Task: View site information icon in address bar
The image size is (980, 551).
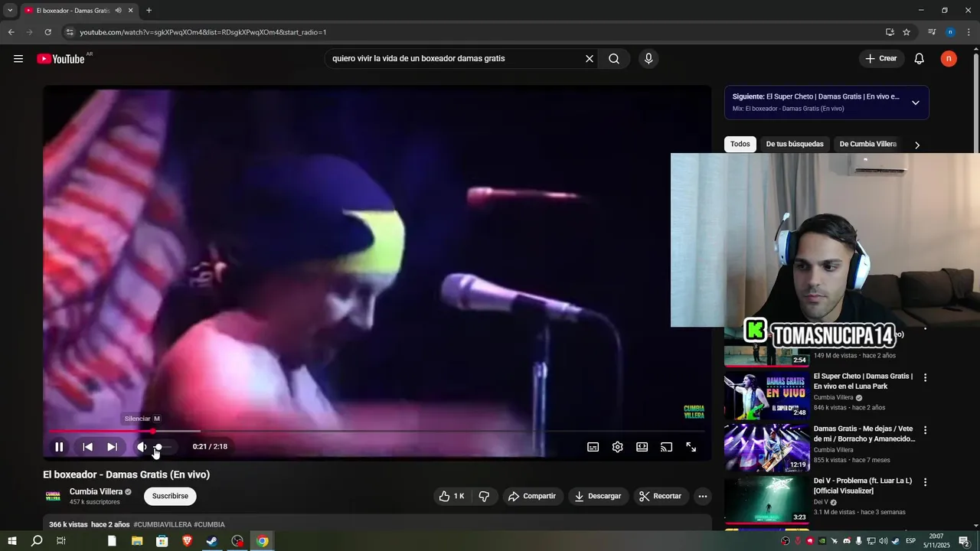Action: pos(69,32)
